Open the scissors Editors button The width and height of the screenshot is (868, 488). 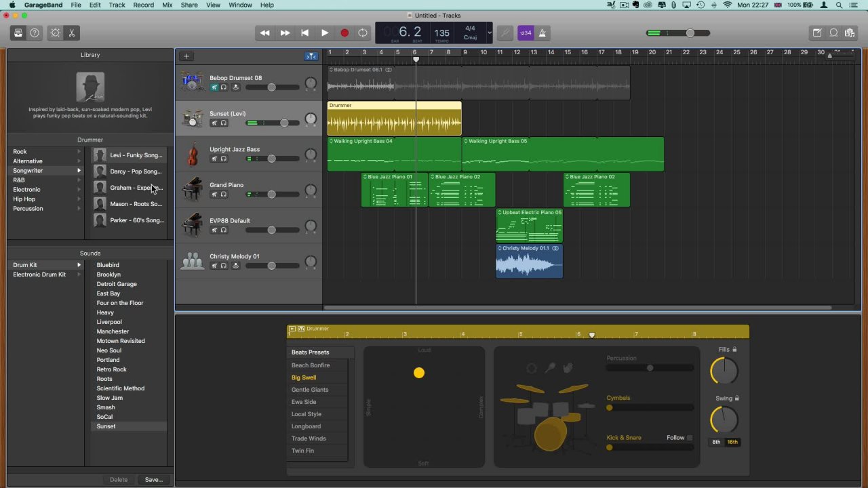71,33
